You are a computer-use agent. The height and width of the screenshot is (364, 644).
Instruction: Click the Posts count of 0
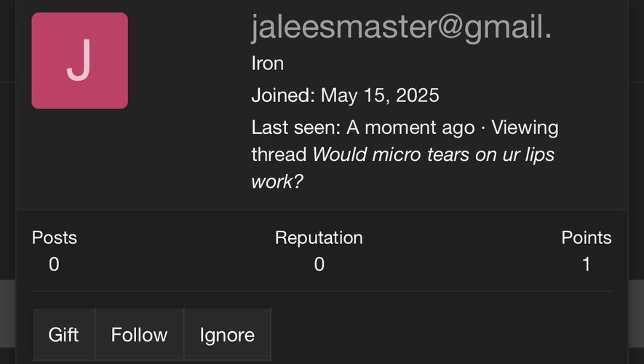pos(54,264)
